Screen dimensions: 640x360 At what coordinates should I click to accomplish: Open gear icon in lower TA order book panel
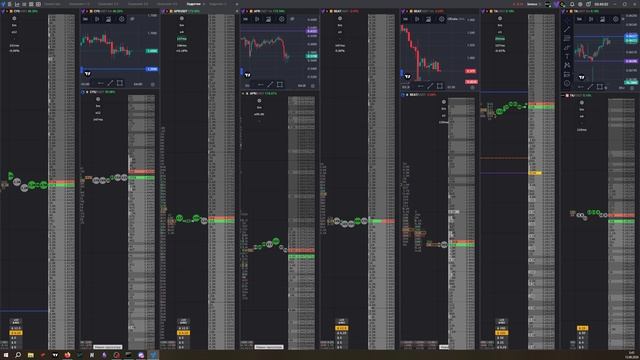click(x=582, y=103)
